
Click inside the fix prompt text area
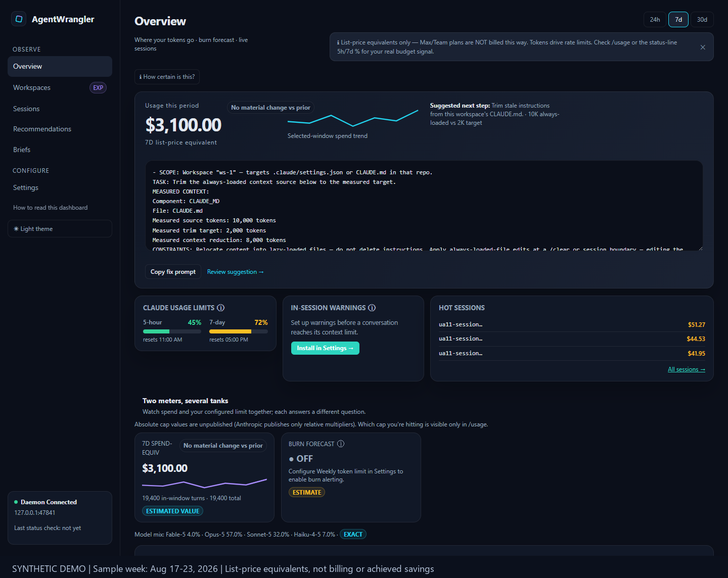(x=424, y=206)
